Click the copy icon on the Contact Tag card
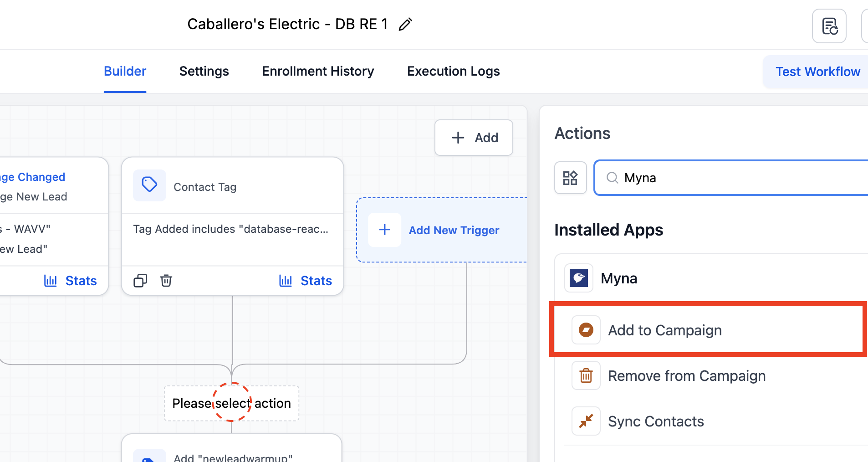Screen dimensions: 868x462 coord(140,280)
